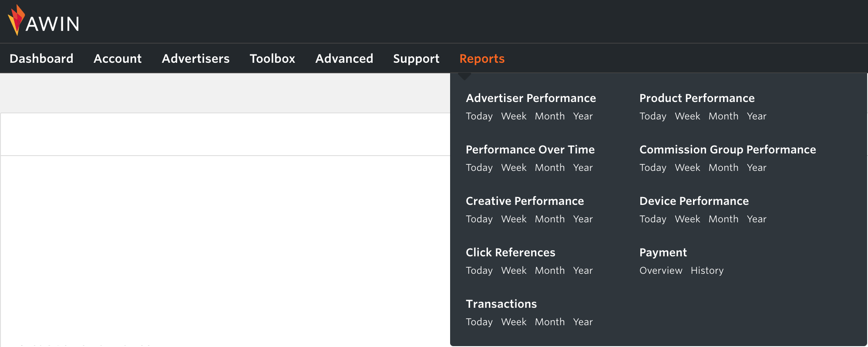The height and width of the screenshot is (347, 868).
Task: View Device Performance for Year
Action: tap(757, 219)
